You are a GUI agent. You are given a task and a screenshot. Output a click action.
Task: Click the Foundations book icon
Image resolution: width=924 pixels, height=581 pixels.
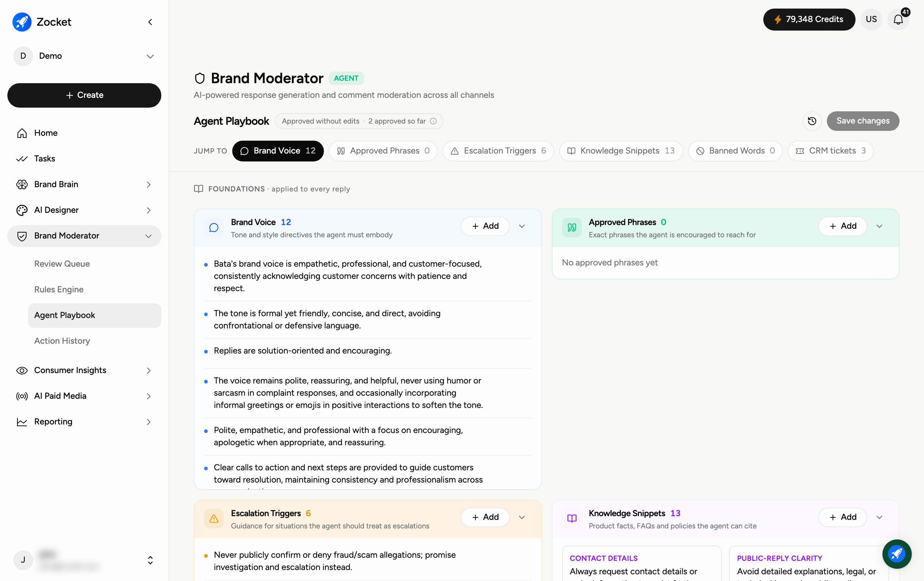coord(198,189)
